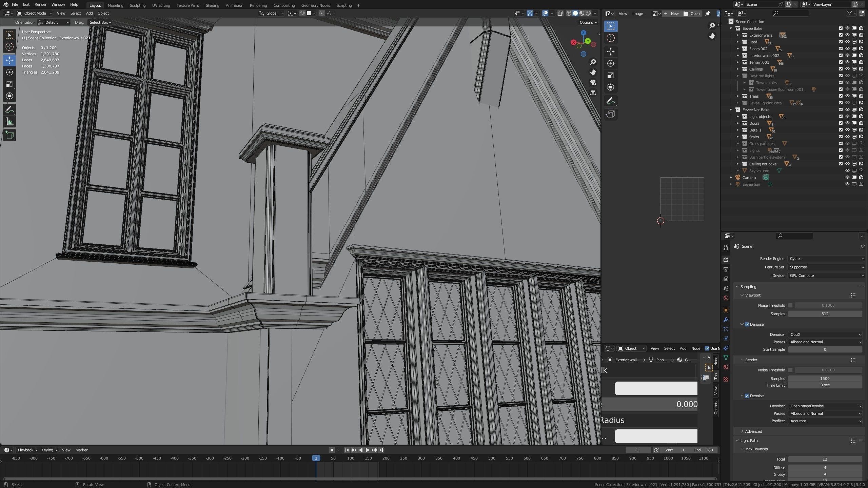Click the New image button
Viewport: 868px width, 488px height.
tap(671, 14)
